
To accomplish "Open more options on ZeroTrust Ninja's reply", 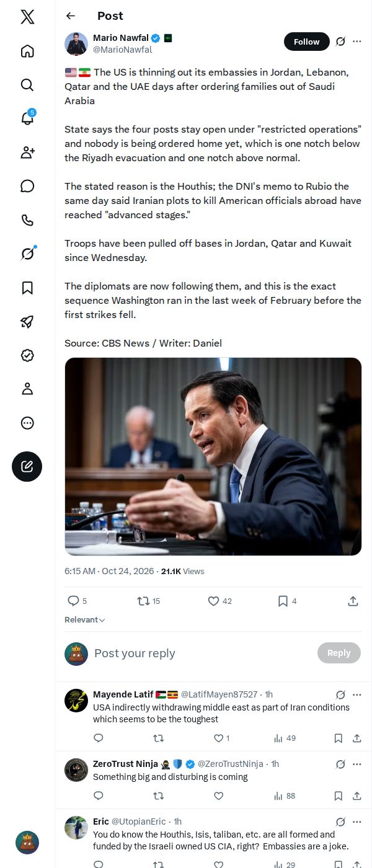I will click(357, 764).
